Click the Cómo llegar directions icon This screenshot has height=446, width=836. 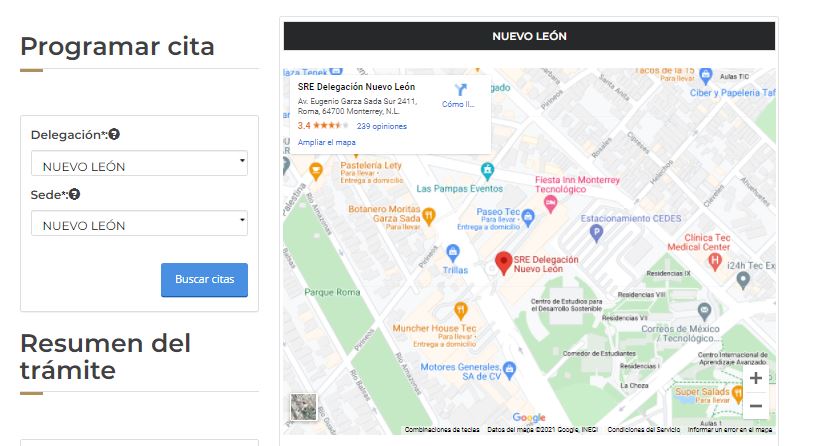pyautogui.click(x=460, y=90)
